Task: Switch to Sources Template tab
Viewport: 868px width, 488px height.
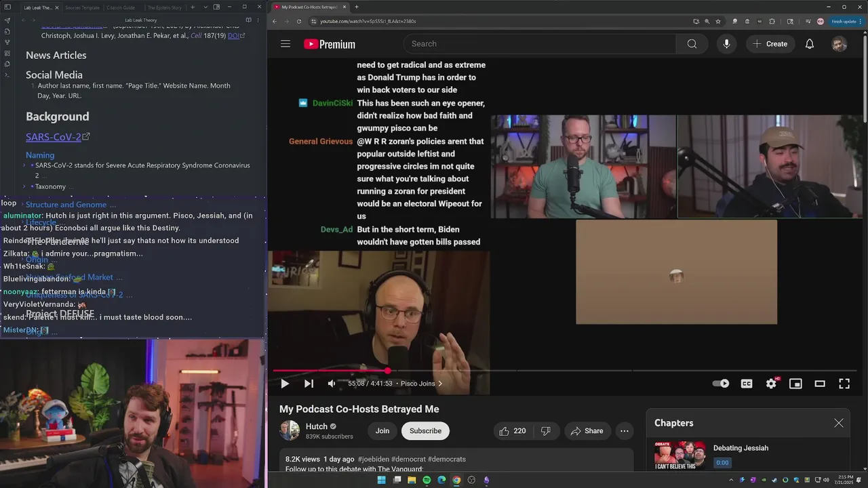Action: coord(82,7)
